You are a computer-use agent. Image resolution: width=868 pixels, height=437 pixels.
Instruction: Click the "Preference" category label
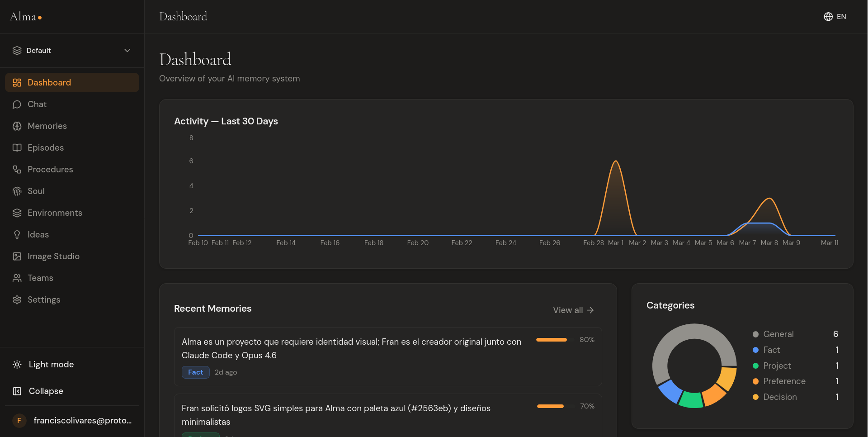(784, 381)
